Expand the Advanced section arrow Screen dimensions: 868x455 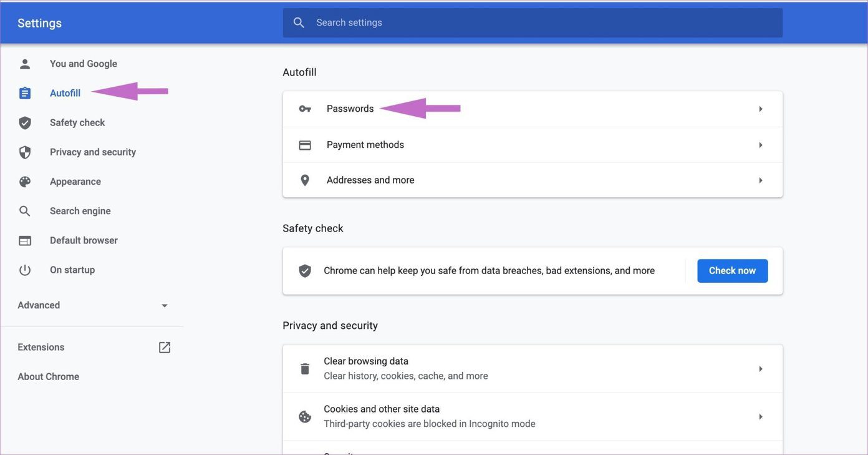[165, 306]
